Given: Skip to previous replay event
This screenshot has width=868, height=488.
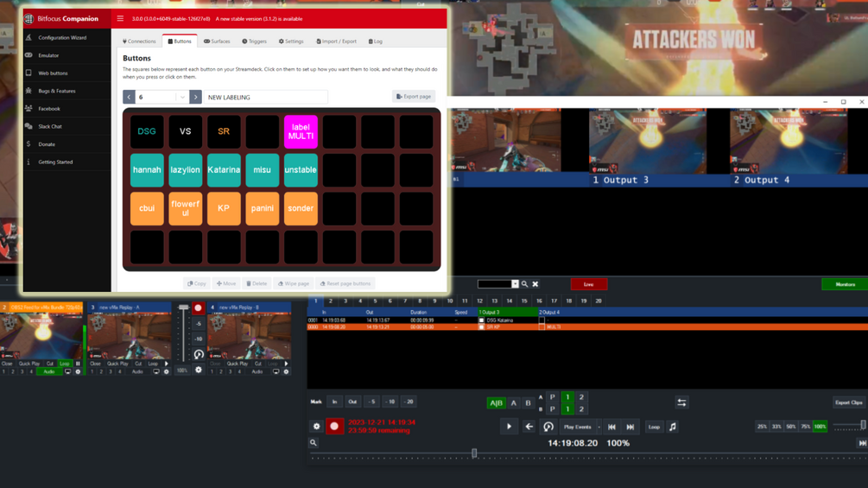Looking at the screenshot, I should 611,427.
